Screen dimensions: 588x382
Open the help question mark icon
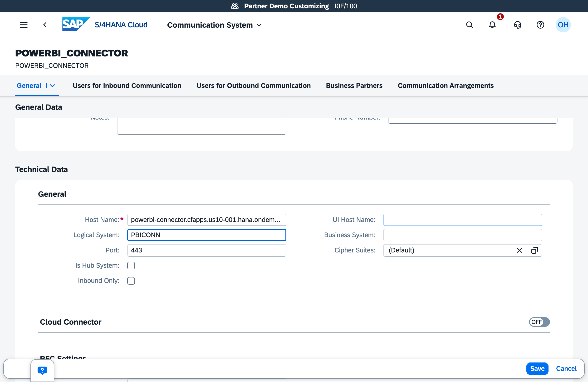(x=540, y=25)
